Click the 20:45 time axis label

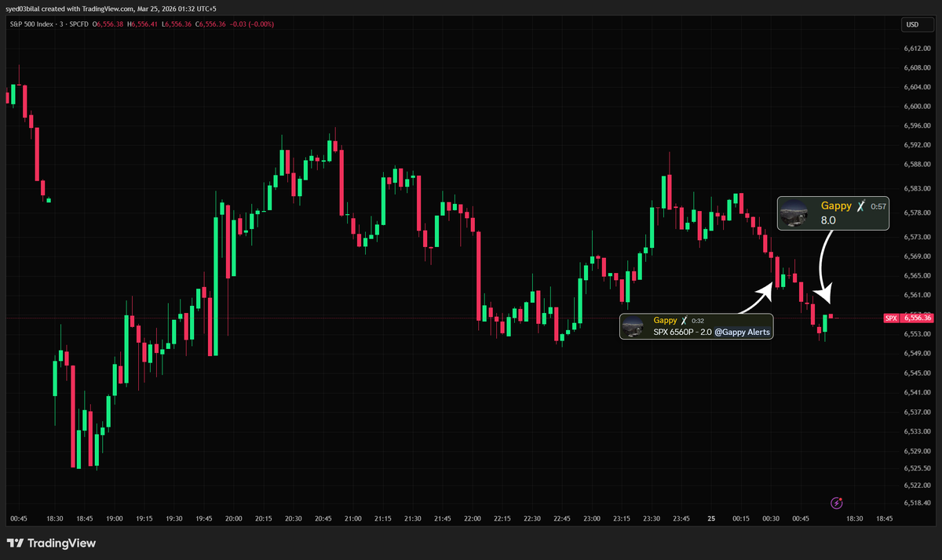click(323, 518)
